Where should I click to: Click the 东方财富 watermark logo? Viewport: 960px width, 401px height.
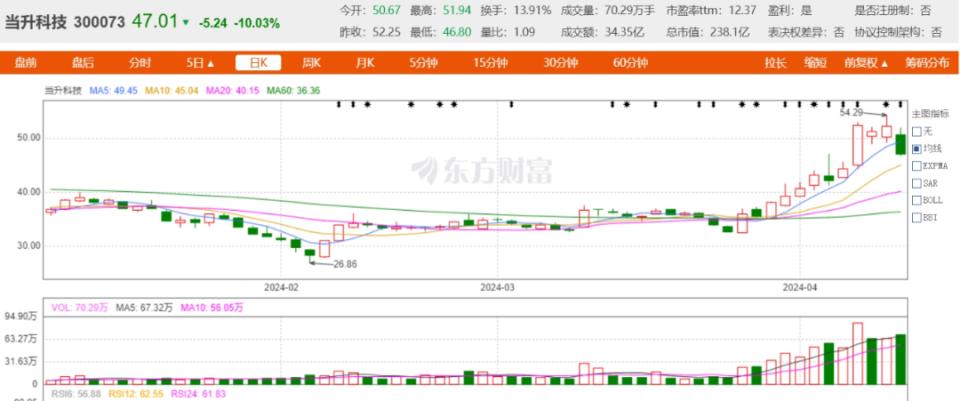[482, 170]
